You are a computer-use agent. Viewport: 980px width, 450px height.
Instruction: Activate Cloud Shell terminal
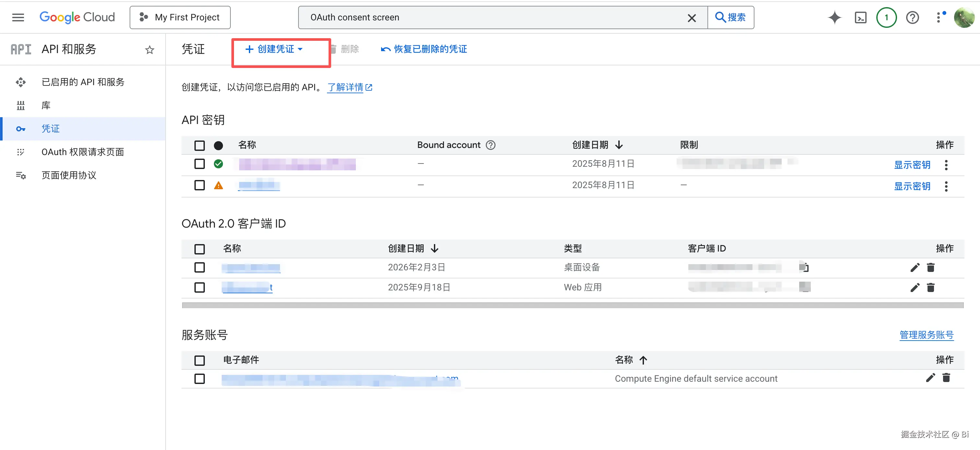(x=861, y=17)
